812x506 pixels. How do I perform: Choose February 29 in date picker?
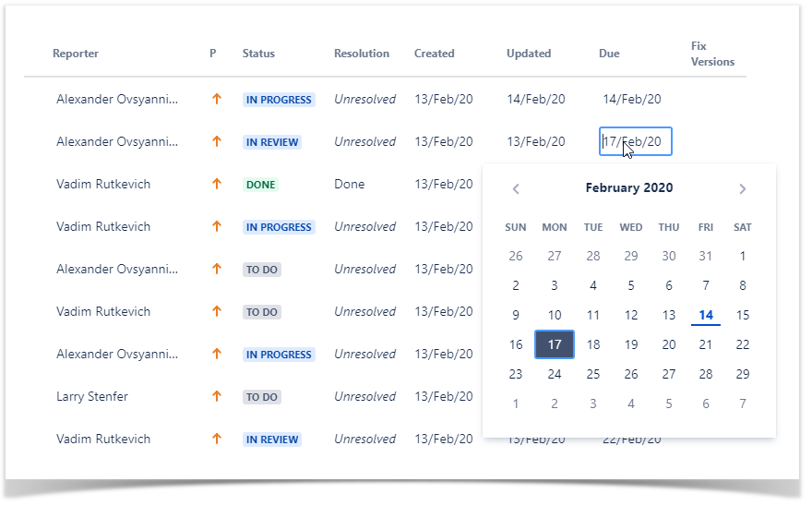(743, 374)
